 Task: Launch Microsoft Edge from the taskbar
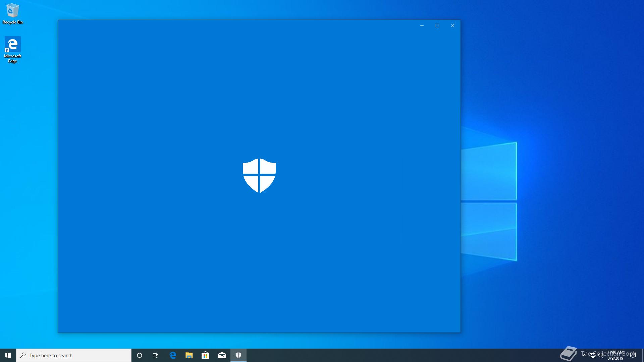click(173, 355)
